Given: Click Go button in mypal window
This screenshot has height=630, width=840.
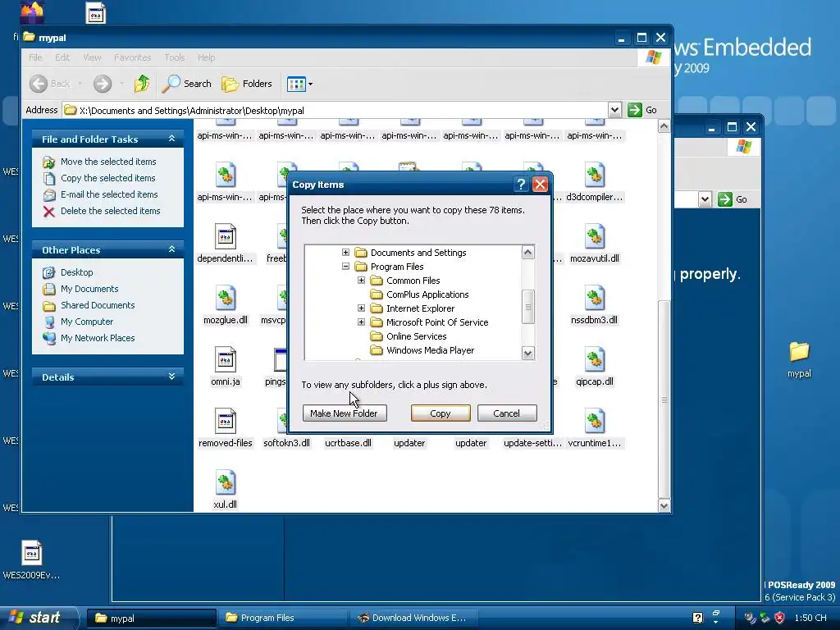Looking at the screenshot, I should point(642,110).
